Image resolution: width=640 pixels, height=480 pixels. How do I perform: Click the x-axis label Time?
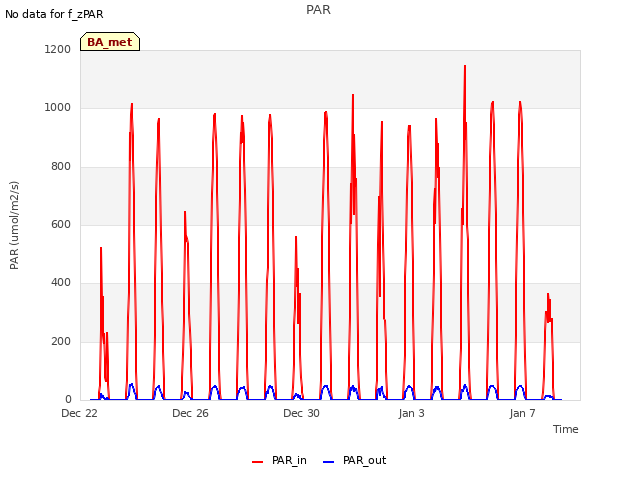coord(566,429)
